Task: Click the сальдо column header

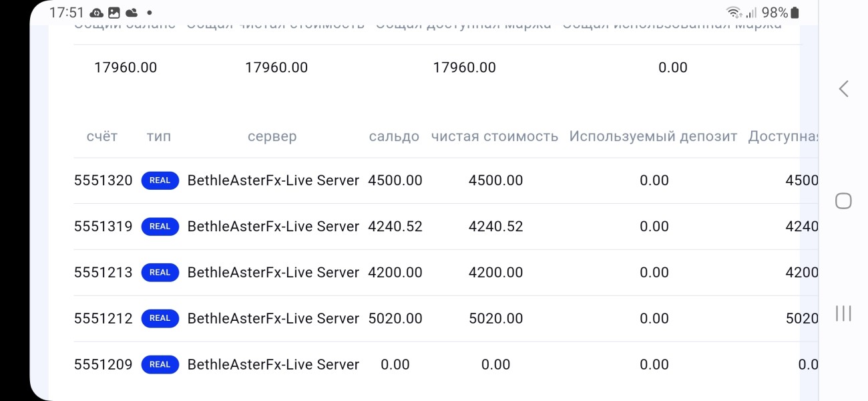Action: [394, 136]
